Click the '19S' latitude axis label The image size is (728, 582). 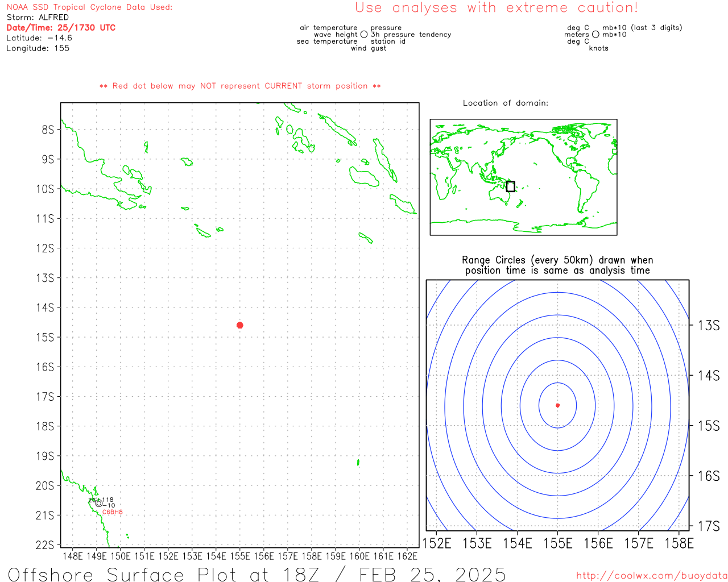pos(45,456)
